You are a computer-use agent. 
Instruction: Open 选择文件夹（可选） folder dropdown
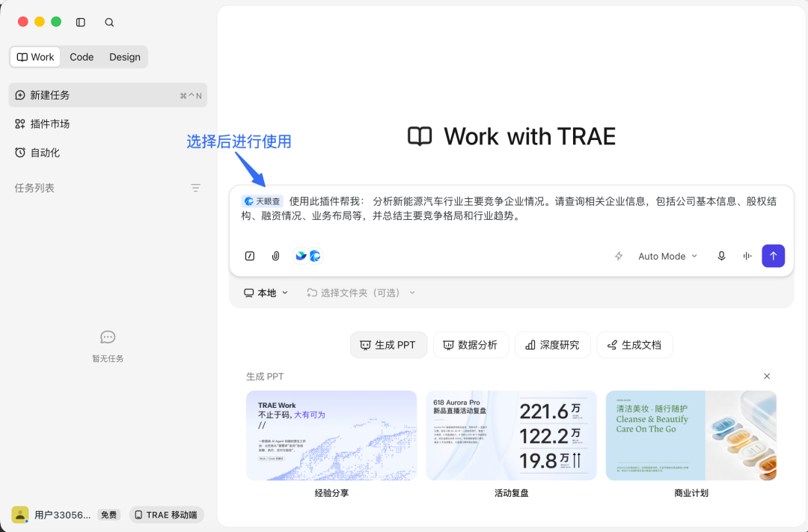point(361,293)
